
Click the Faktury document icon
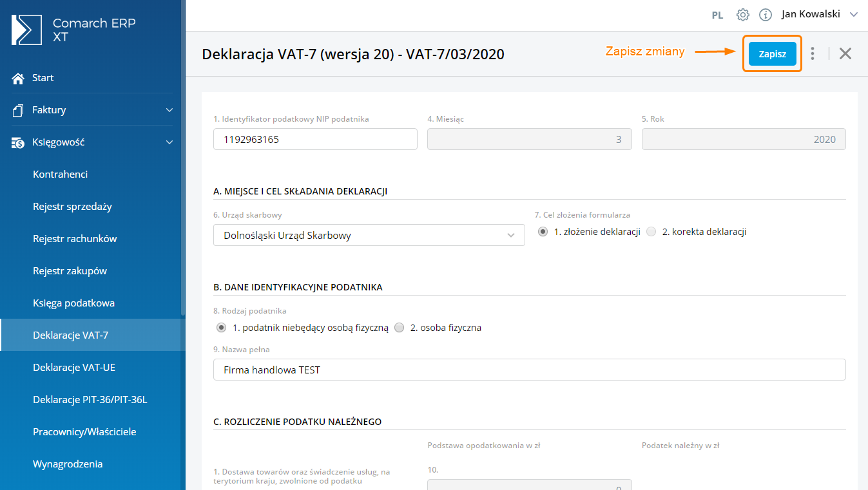tap(18, 110)
